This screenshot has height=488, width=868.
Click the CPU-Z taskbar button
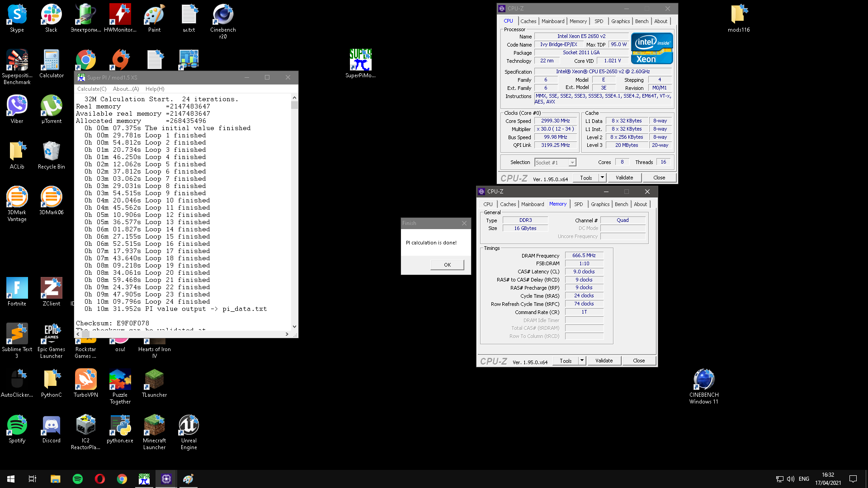pos(166,479)
